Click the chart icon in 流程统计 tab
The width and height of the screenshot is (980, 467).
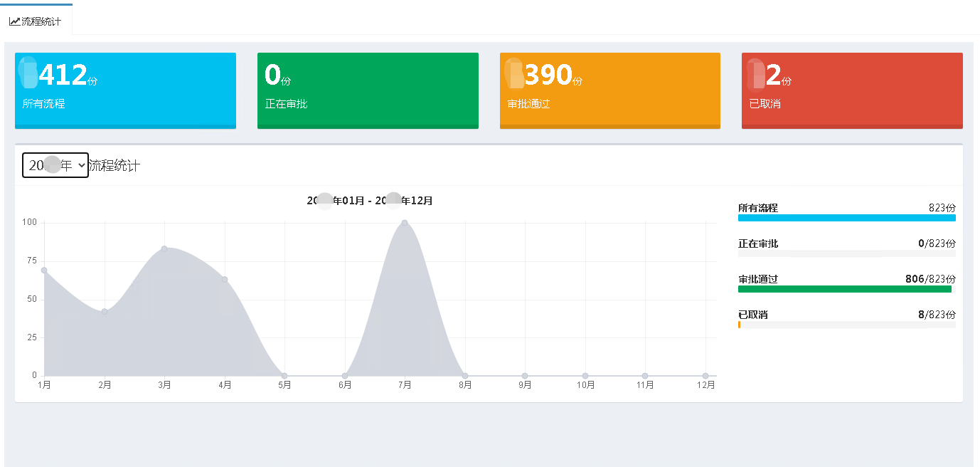tap(14, 21)
